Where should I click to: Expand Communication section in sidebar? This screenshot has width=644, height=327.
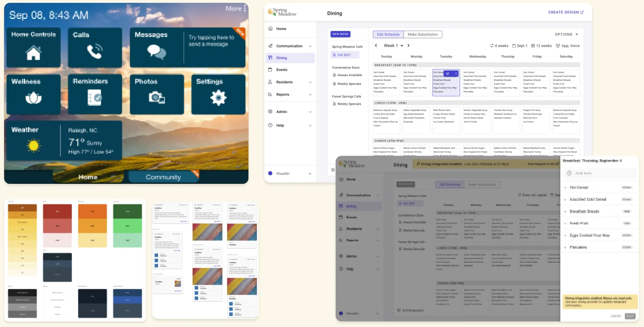point(310,46)
